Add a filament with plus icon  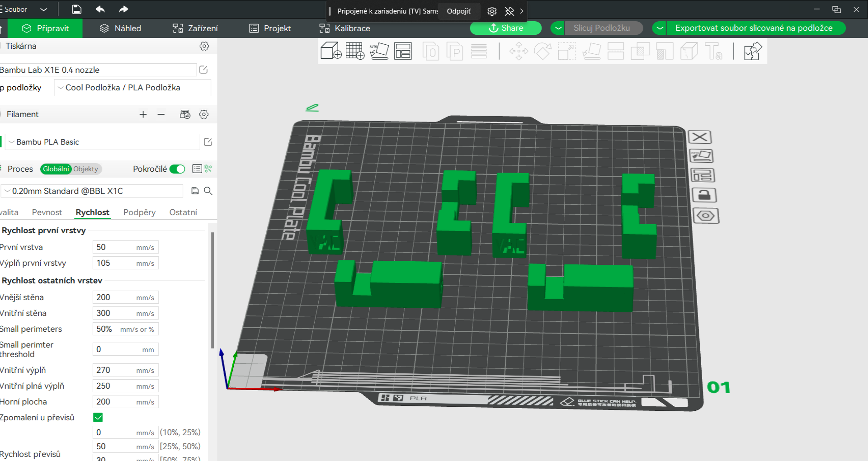click(143, 114)
